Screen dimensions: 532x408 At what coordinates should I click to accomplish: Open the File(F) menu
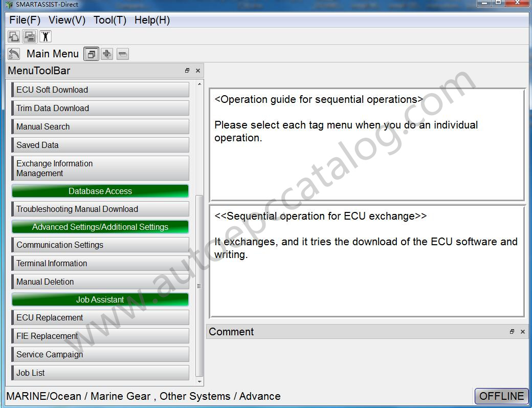pos(25,20)
